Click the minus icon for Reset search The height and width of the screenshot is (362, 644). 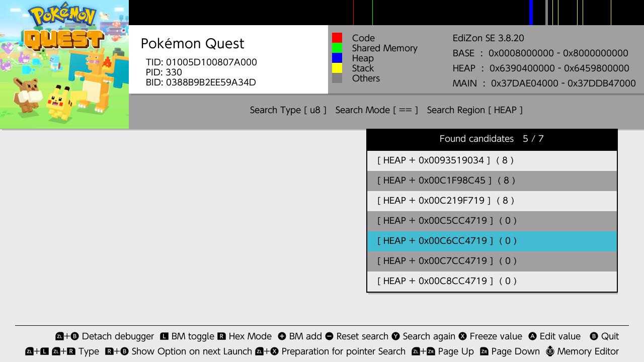click(329, 336)
